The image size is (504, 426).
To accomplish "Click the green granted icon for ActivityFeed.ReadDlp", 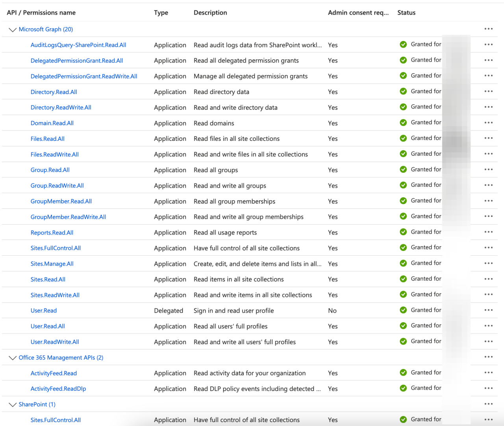I will click(403, 387).
